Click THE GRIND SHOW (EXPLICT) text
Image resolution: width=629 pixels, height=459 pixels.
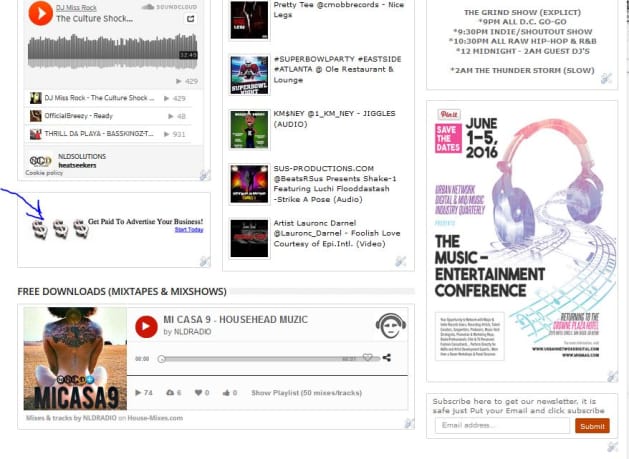point(522,12)
